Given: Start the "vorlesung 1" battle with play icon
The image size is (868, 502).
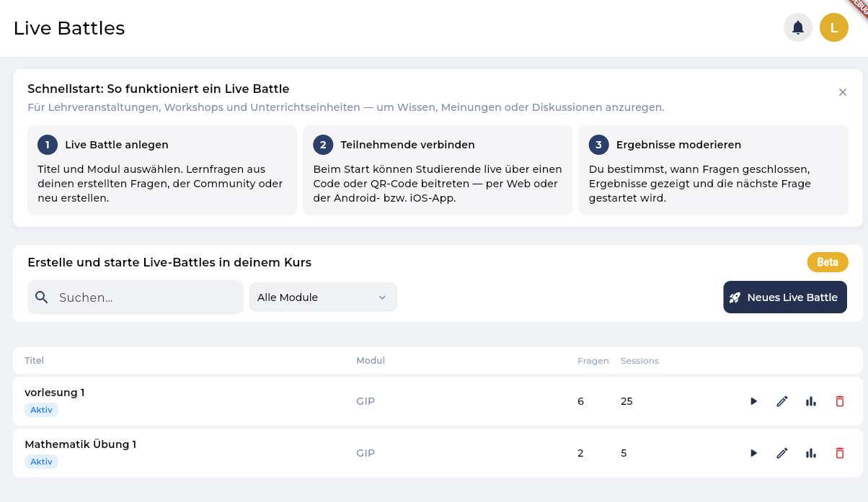Looking at the screenshot, I should click(x=753, y=401).
